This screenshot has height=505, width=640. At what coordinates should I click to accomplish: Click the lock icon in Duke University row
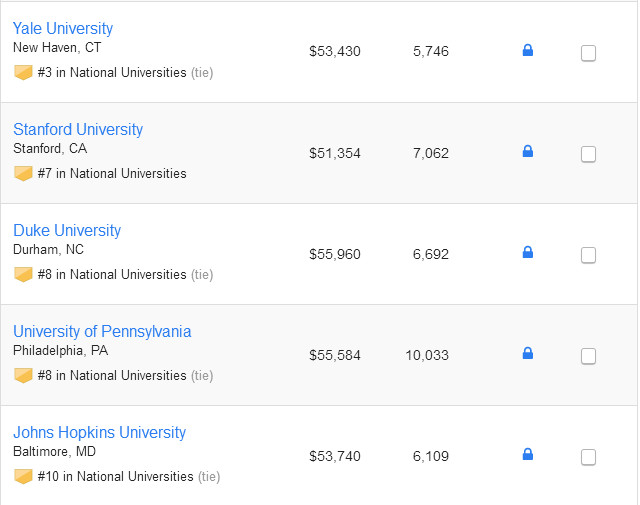528,252
